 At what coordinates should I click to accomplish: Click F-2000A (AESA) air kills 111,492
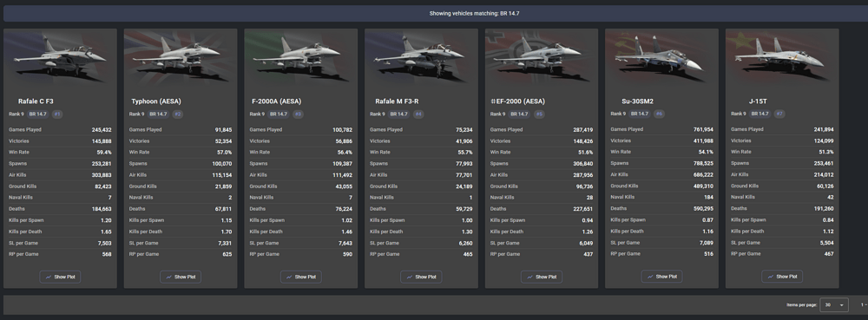[x=343, y=175]
